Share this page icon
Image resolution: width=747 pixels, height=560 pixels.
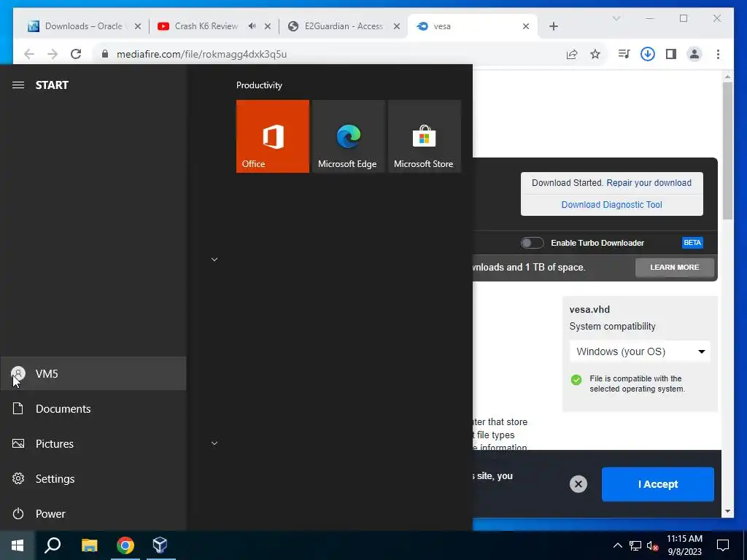(x=572, y=54)
